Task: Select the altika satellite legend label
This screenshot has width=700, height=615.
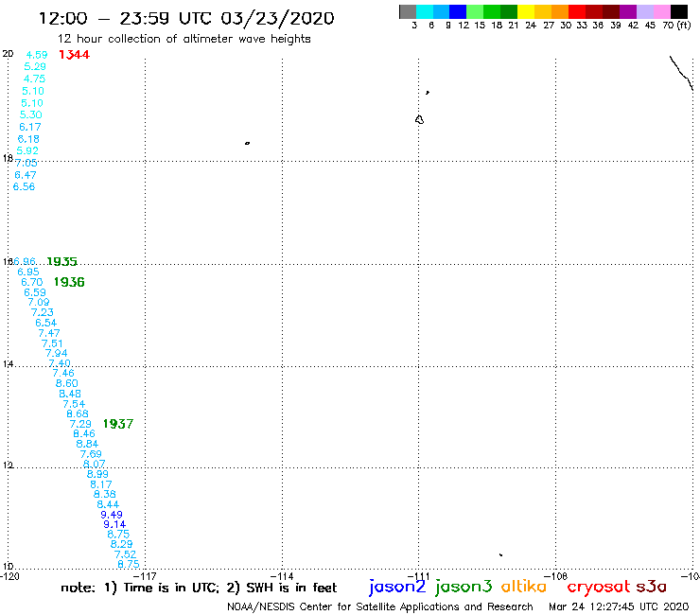Action: pyautogui.click(x=524, y=587)
